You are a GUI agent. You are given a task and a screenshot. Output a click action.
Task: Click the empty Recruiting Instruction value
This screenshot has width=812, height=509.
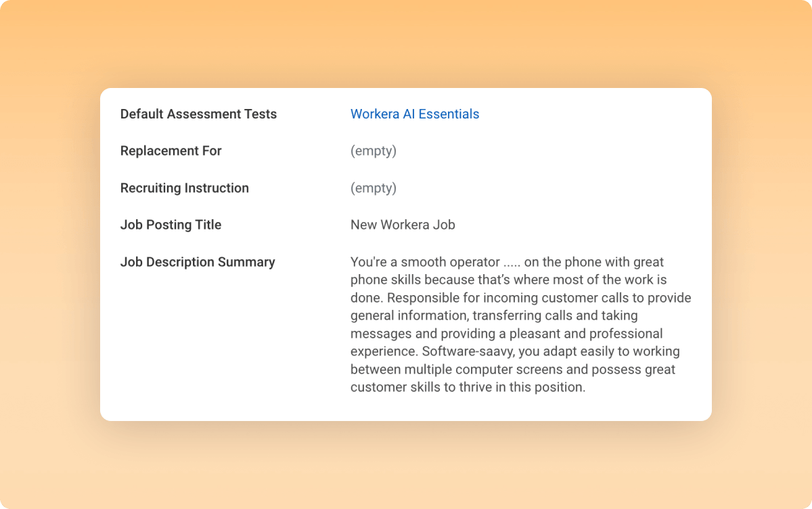(x=374, y=188)
